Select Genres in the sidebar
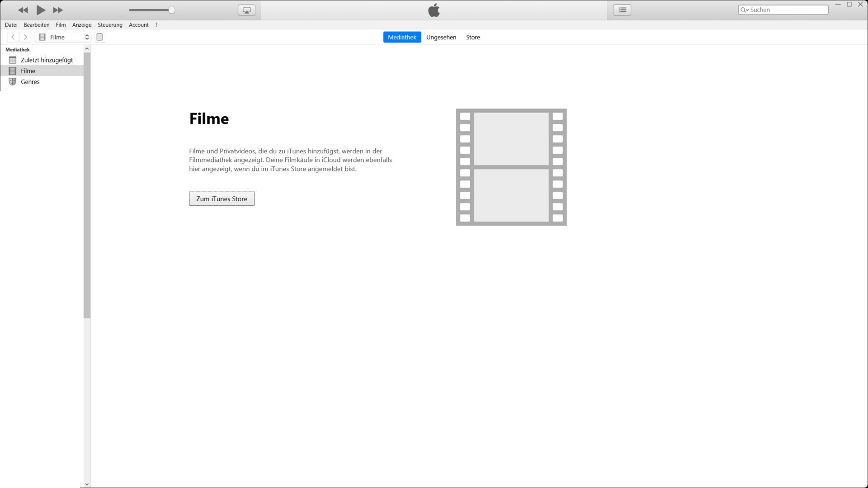The image size is (868, 488). coord(42,82)
